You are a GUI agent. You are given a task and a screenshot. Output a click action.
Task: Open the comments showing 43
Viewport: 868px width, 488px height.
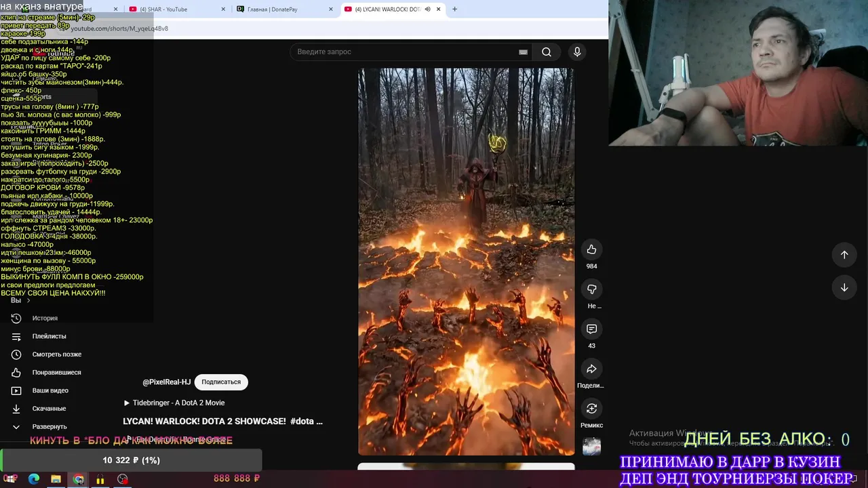tap(591, 329)
